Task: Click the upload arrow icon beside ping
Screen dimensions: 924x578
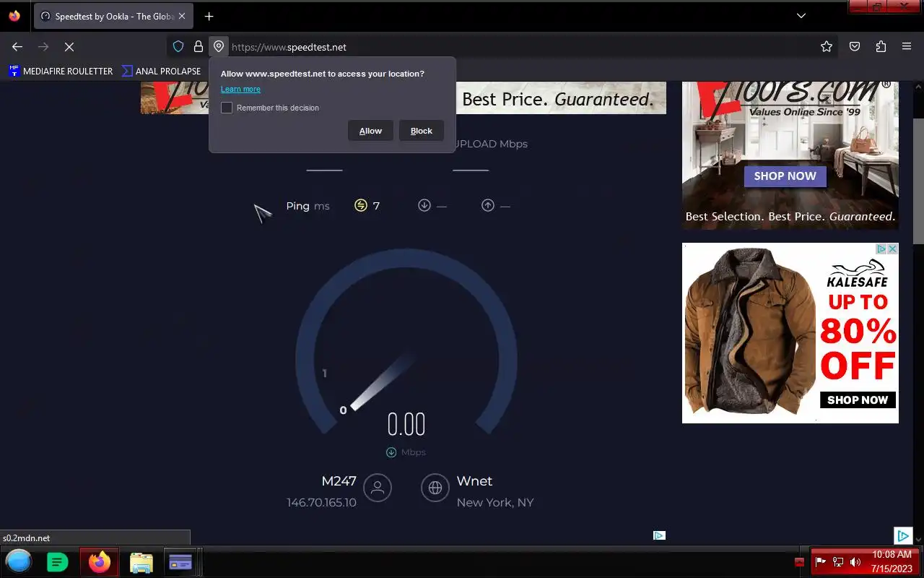Action: click(x=488, y=206)
